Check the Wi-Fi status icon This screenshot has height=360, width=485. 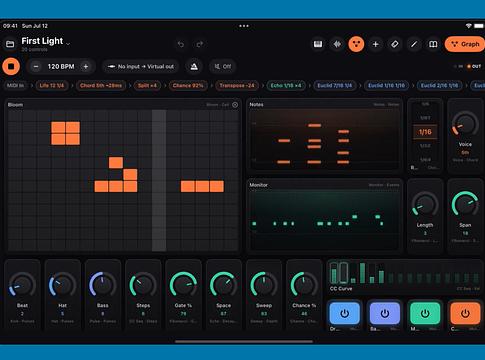(x=468, y=26)
